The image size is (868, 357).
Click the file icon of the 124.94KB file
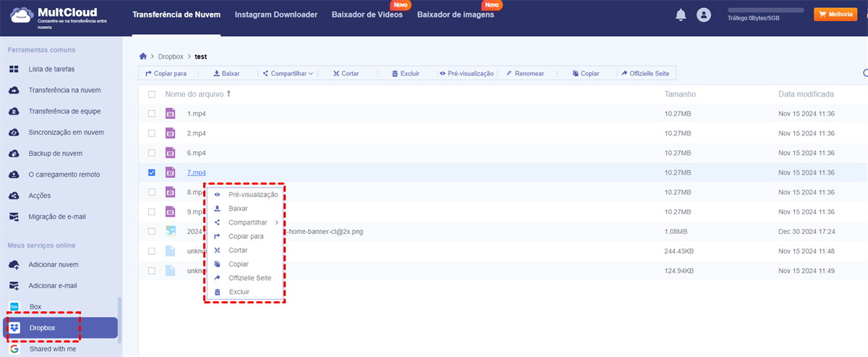(170, 270)
